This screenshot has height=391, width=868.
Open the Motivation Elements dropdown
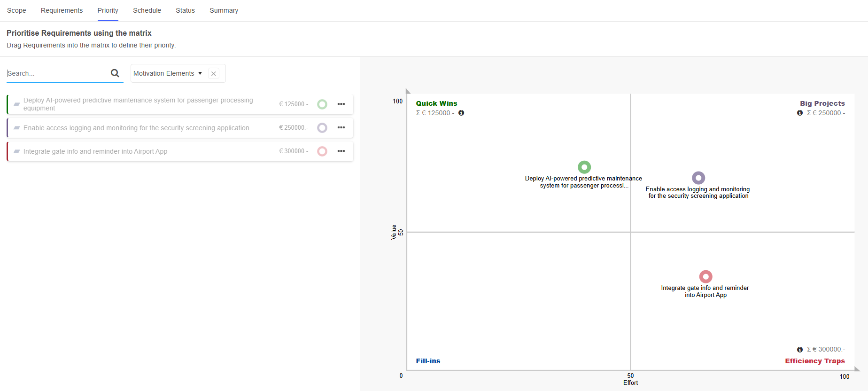point(167,73)
